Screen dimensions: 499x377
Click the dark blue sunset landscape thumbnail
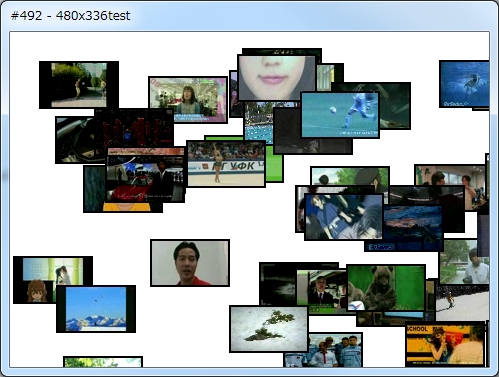(x=413, y=228)
